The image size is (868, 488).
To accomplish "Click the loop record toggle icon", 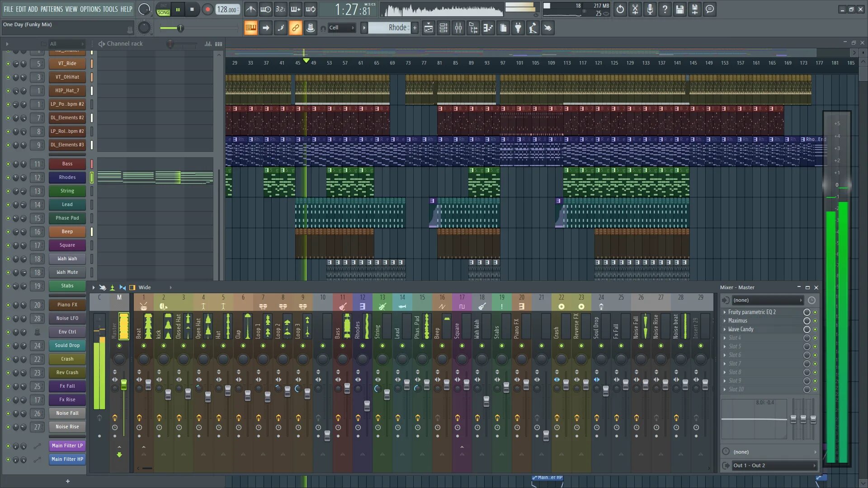I will [310, 9].
